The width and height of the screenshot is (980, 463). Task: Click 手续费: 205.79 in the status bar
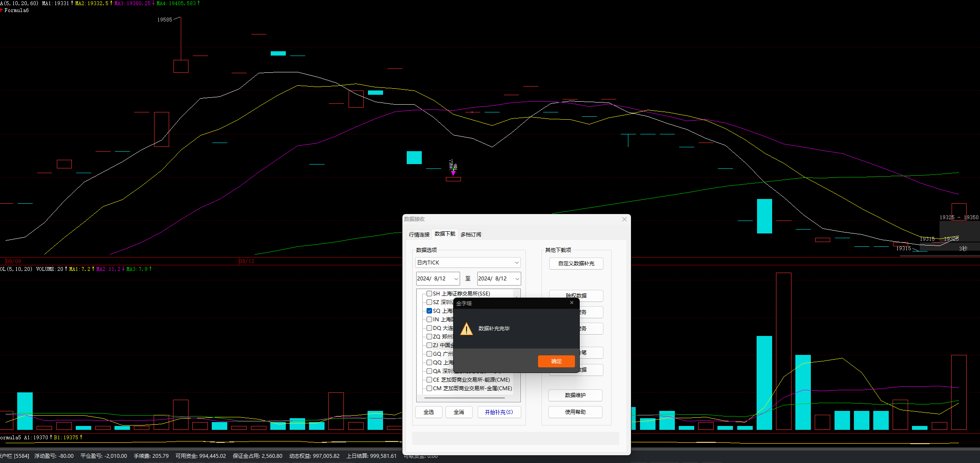151,456
